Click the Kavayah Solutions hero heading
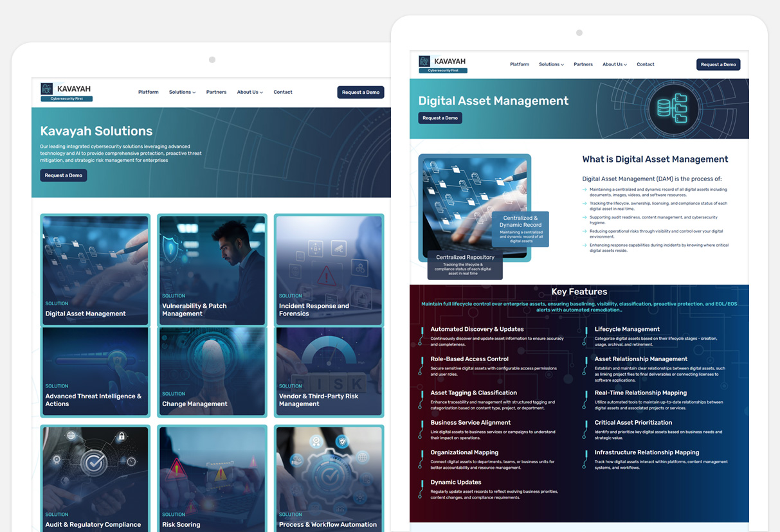The height and width of the screenshot is (532, 780). tap(96, 131)
